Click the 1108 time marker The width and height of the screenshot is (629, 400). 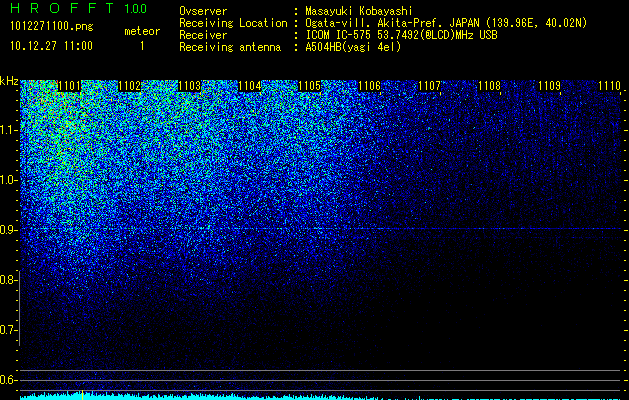489,86
